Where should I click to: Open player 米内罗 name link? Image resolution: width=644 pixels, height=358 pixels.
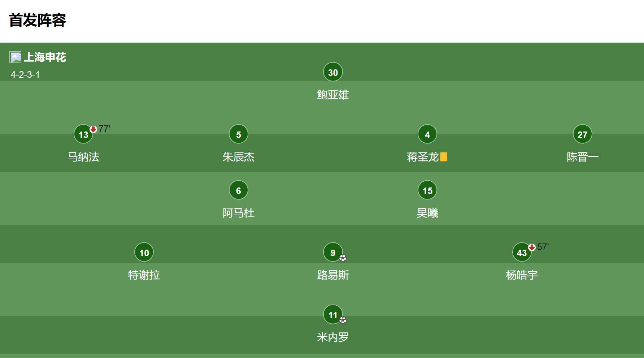[333, 337]
